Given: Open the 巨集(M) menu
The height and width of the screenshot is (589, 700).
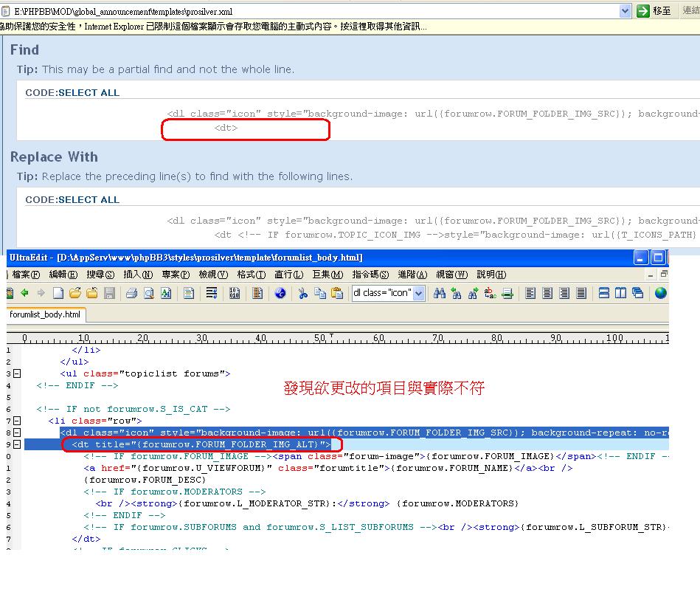Looking at the screenshot, I should pos(328,274).
